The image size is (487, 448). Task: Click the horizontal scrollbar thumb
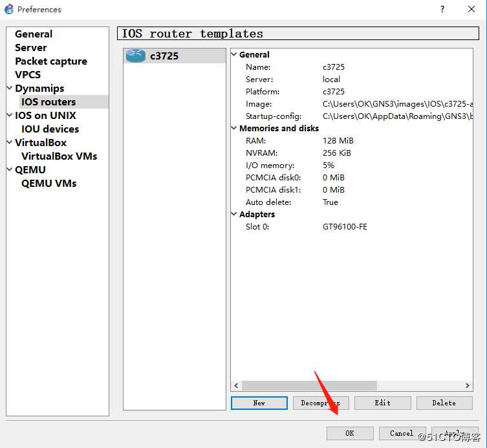point(309,385)
